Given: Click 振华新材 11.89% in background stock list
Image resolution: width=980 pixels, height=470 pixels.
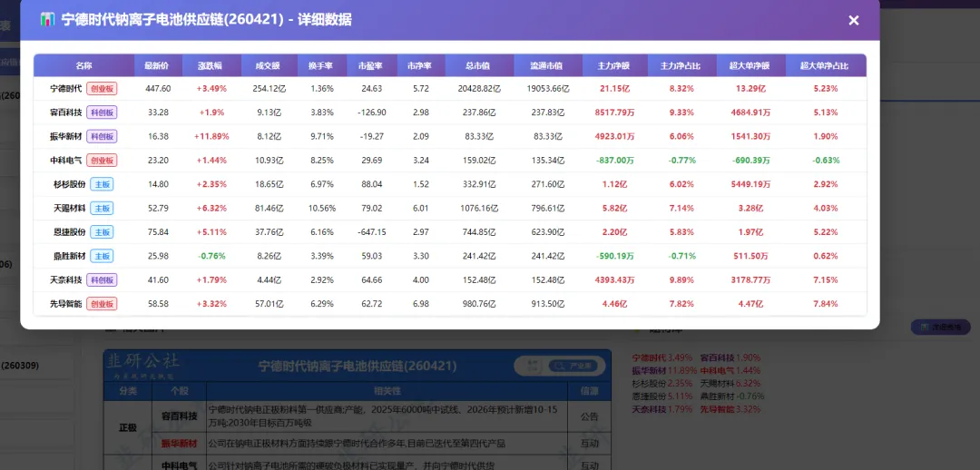Looking at the screenshot, I should coord(664,371).
